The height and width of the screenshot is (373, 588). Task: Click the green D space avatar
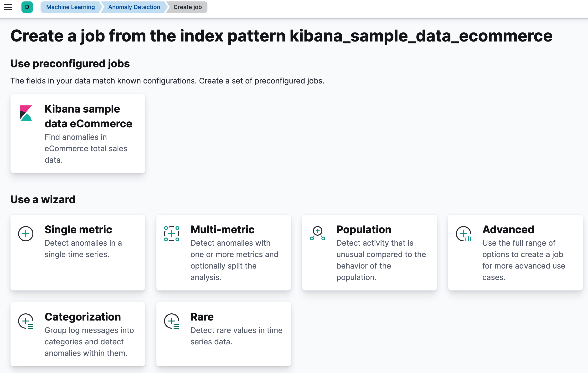pos(27,7)
